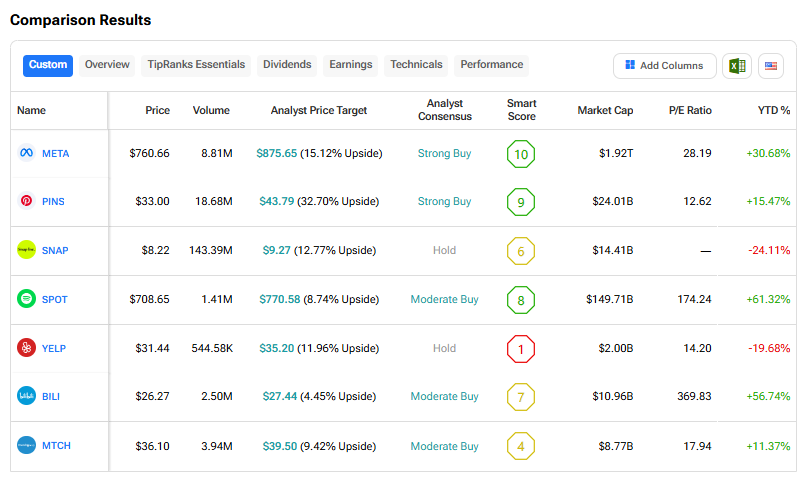Click META Strong Buy consensus
Viewport: 807px width, 481px height.
pyautogui.click(x=444, y=153)
